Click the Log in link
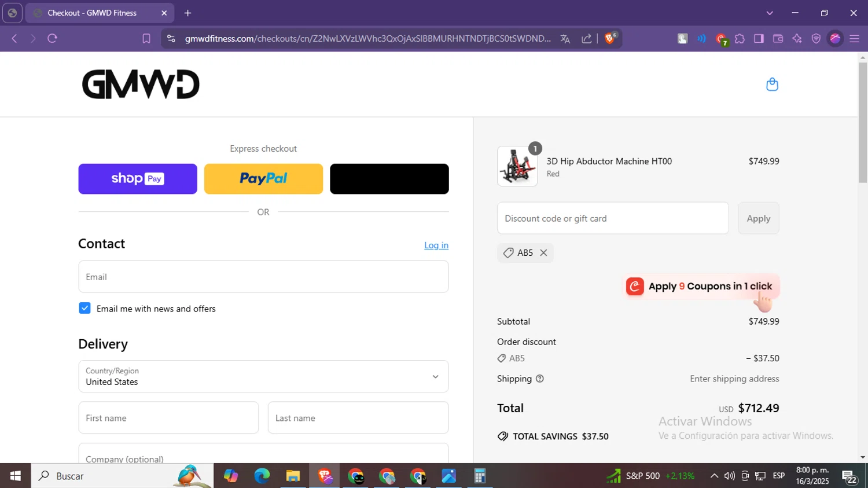 pyautogui.click(x=436, y=245)
